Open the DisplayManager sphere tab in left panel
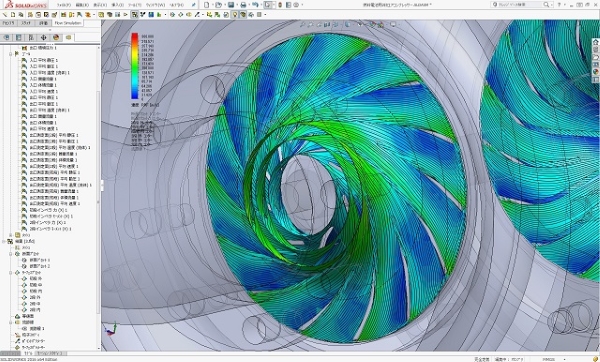The width and height of the screenshot is (600, 362). coord(56,37)
